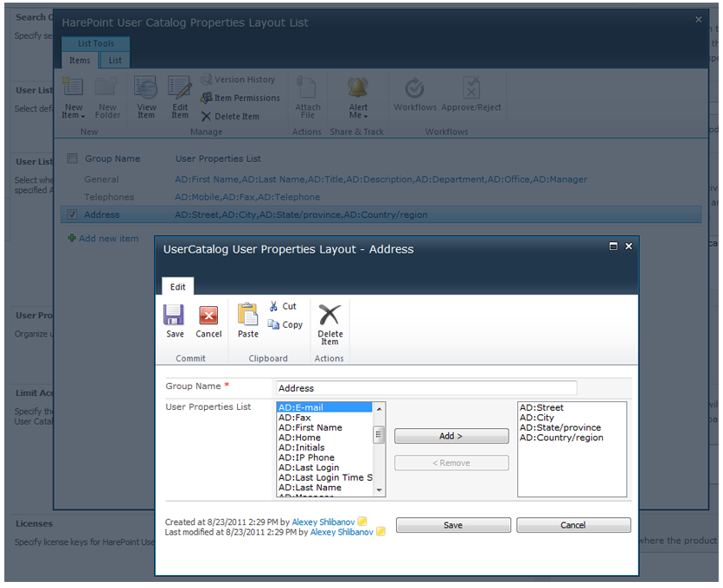Click the available properties list scroll-up arrow
The width and height of the screenshot is (723, 588).
(379, 409)
